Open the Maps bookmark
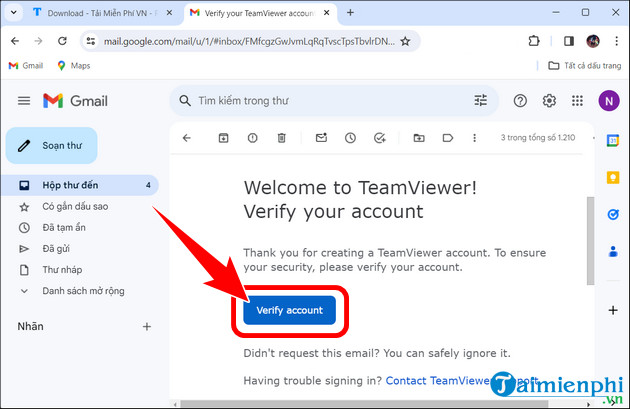This screenshot has width=630, height=409. (74, 65)
